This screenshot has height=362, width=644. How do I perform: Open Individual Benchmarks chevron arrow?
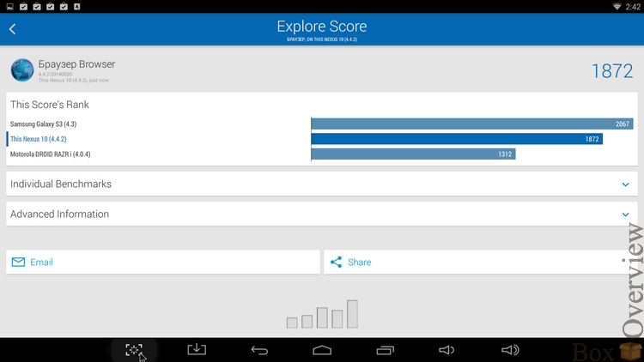pyautogui.click(x=625, y=184)
